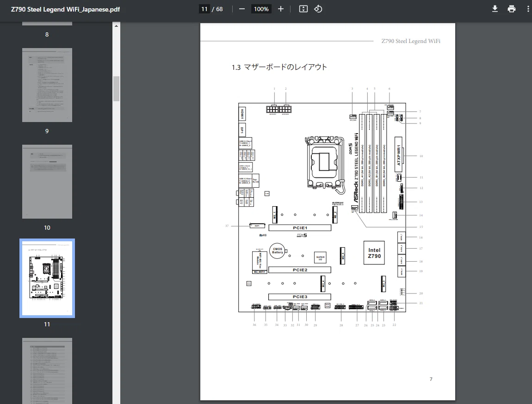
Task: Print the PDF document
Action: pyautogui.click(x=512, y=9)
